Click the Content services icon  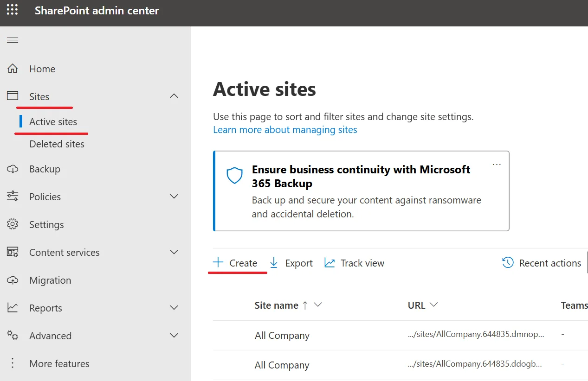(x=13, y=252)
